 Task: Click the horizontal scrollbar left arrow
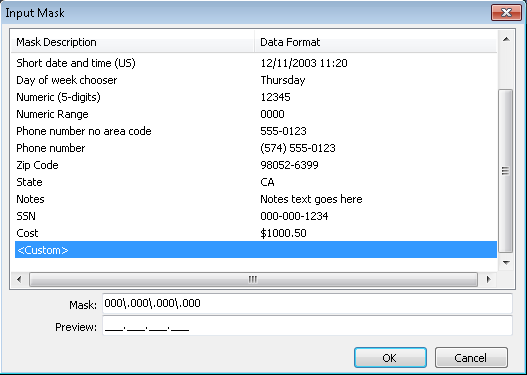tap(19, 279)
